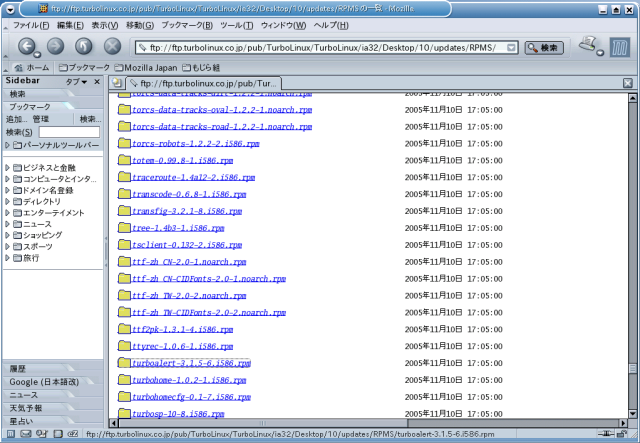Expand the ショッピング bookmark folder
The height and width of the screenshot is (443, 640).
(7, 235)
